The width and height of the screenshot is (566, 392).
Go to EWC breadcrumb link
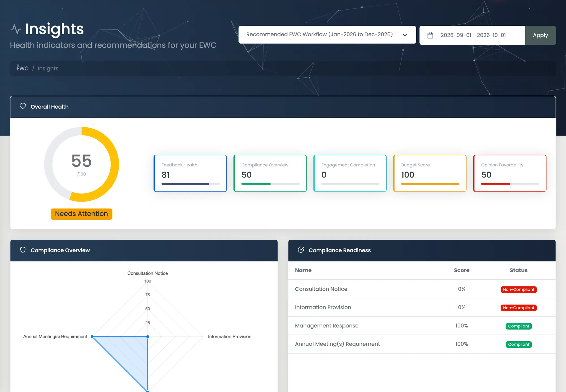[23, 68]
